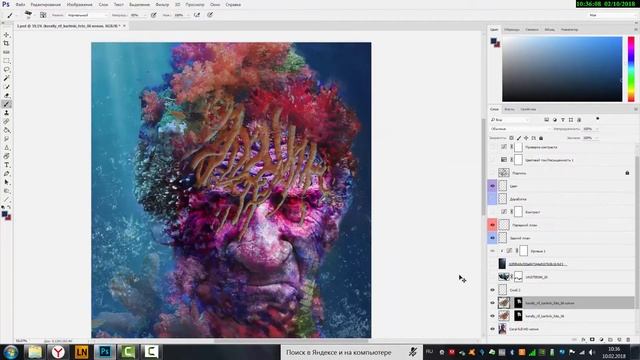The image size is (640, 360).
Task: Select the Type tool
Action: [6, 165]
